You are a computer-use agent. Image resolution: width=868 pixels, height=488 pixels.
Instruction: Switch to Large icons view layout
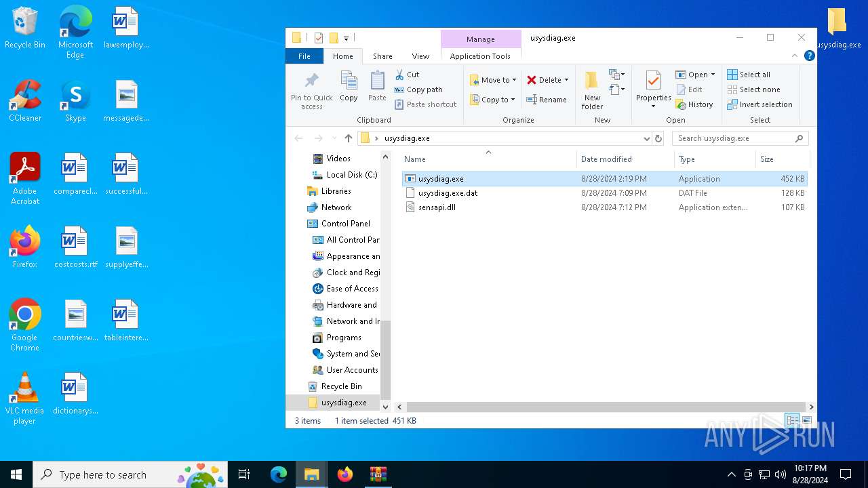click(x=807, y=421)
